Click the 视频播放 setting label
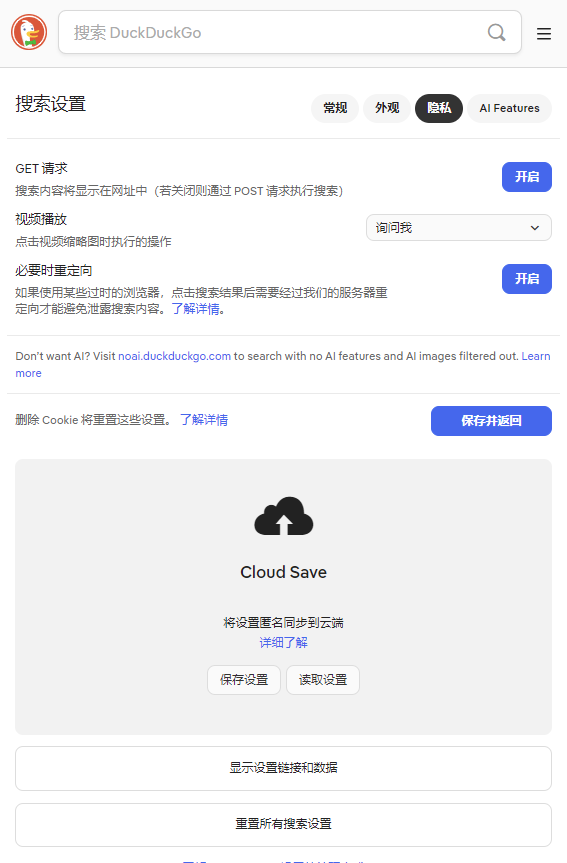This screenshot has height=863, width=567. tap(41, 219)
